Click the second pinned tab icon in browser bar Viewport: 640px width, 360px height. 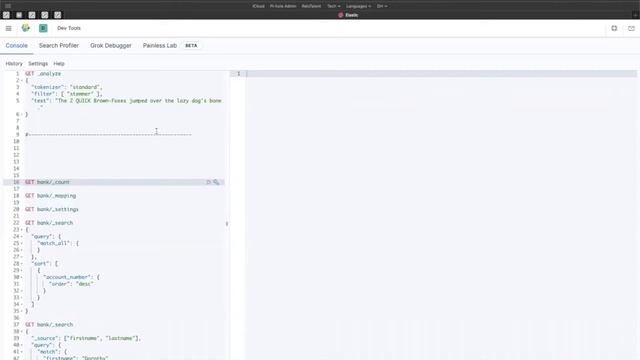19,15
